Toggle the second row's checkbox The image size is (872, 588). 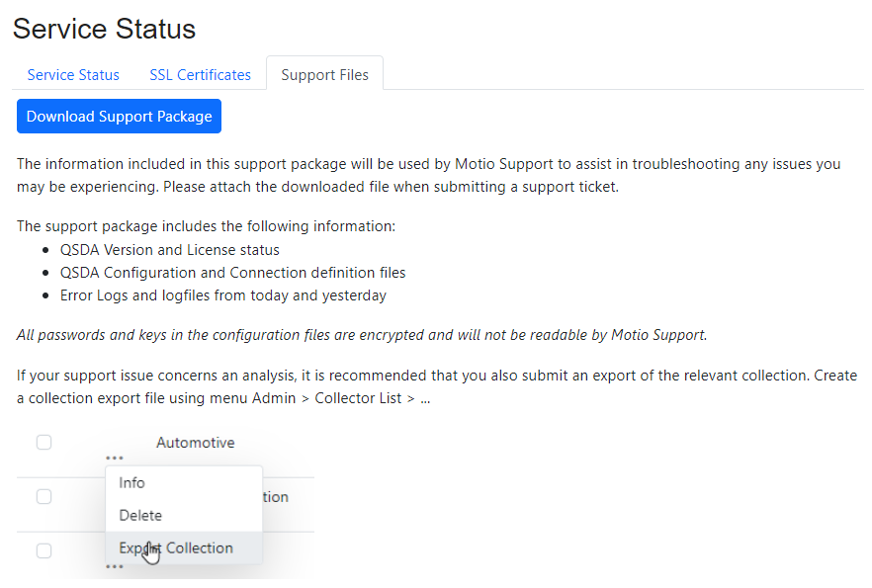tap(44, 497)
